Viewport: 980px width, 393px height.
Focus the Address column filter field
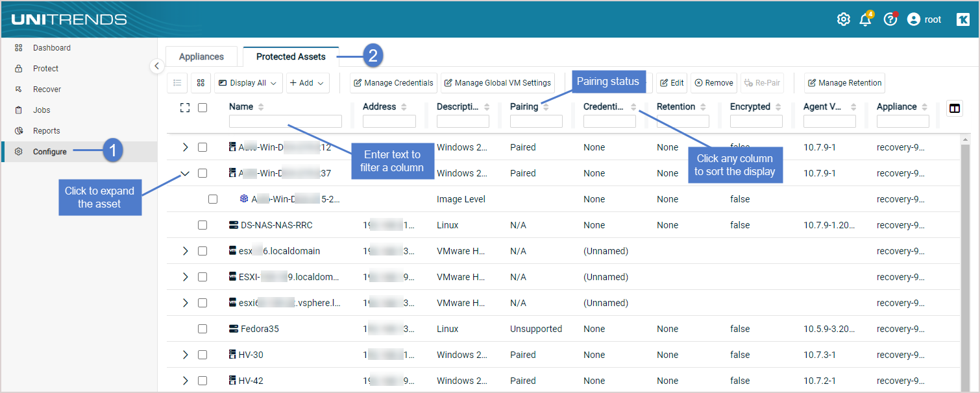tap(389, 121)
